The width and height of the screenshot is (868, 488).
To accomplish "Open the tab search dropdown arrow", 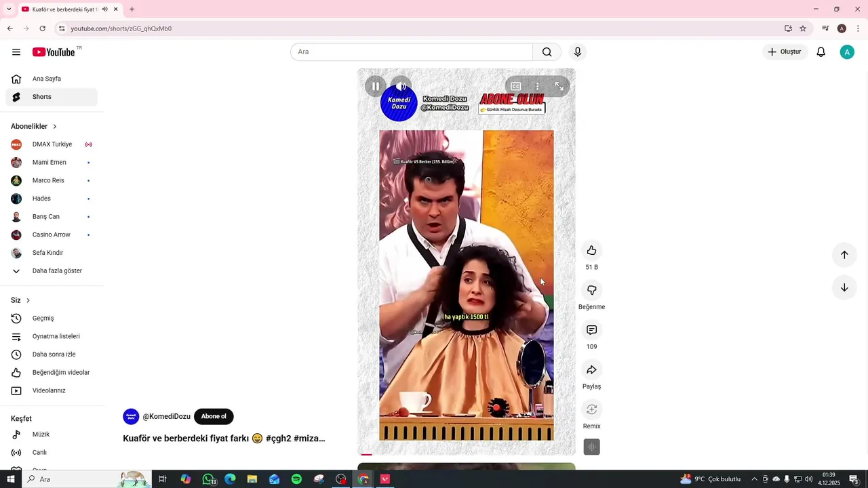I will (x=9, y=9).
